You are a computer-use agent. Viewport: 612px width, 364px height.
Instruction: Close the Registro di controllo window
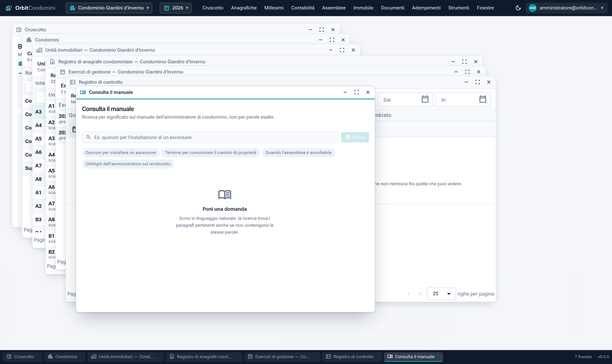[489, 82]
